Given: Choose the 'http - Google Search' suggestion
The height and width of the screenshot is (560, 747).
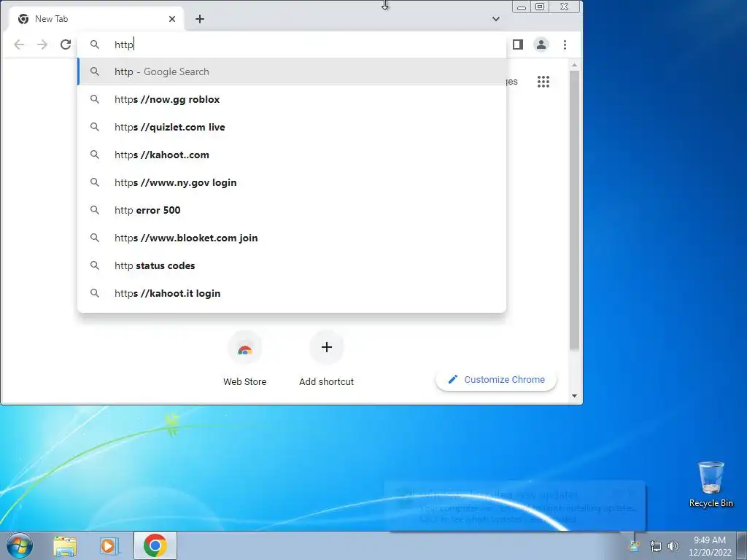Looking at the screenshot, I should [292, 71].
